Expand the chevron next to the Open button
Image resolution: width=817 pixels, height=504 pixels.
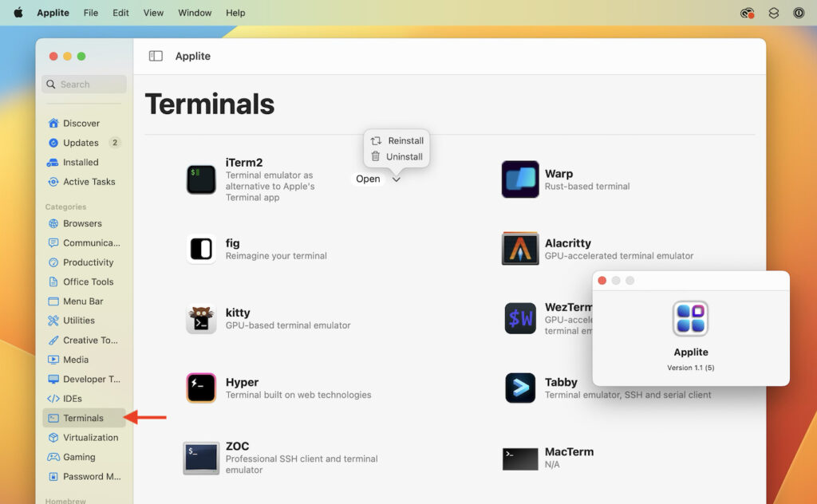[x=396, y=179]
